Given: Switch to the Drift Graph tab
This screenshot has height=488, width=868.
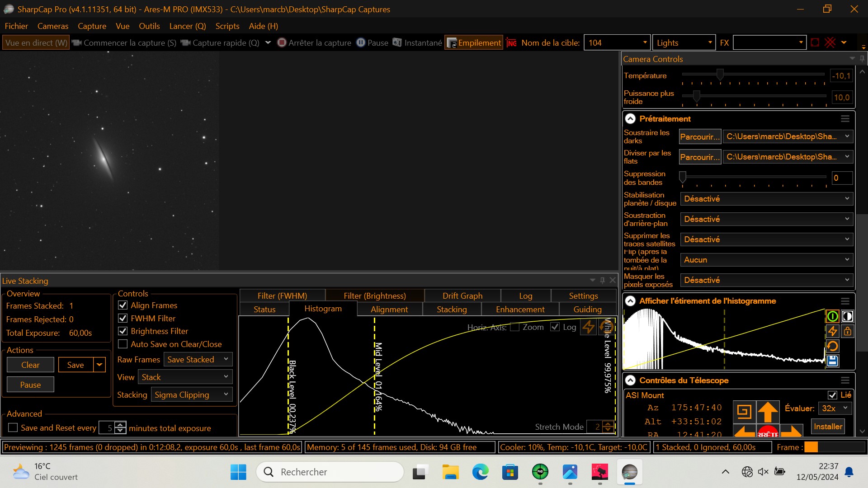Looking at the screenshot, I should (462, 296).
